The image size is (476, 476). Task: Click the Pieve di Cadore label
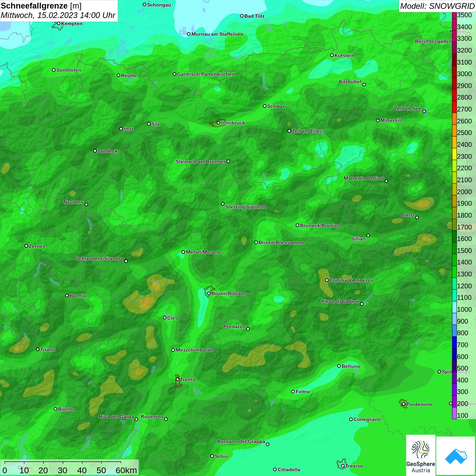(340, 301)
